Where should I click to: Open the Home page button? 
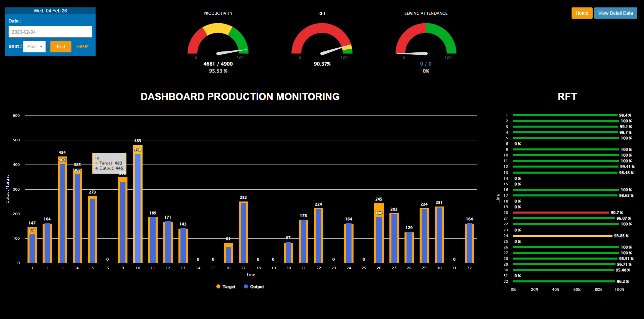[582, 13]
